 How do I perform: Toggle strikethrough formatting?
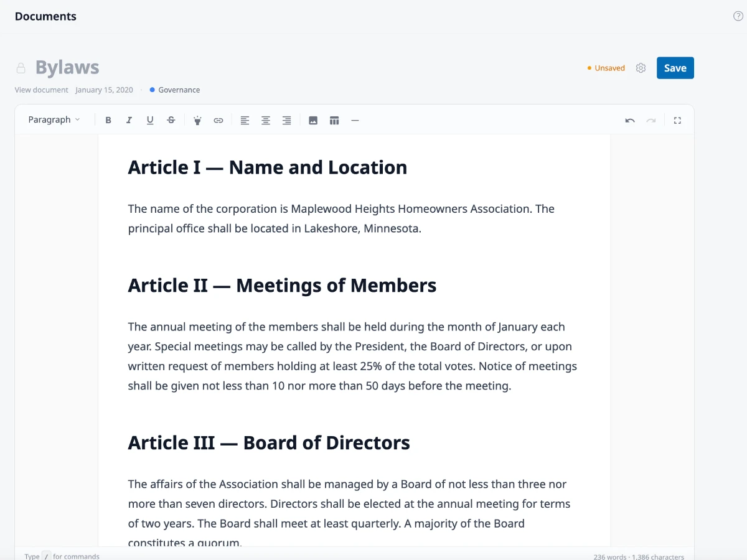(171, 120)
